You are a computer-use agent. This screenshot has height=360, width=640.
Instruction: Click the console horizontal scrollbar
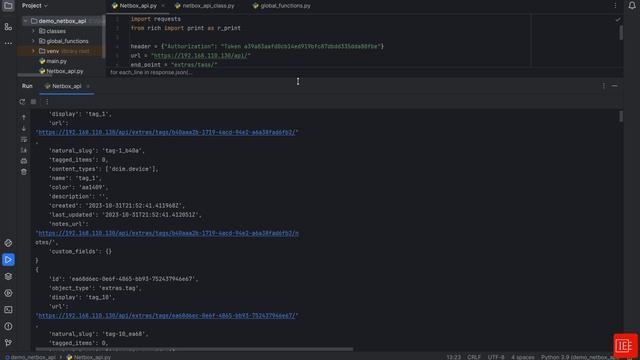tap(194, 349)
